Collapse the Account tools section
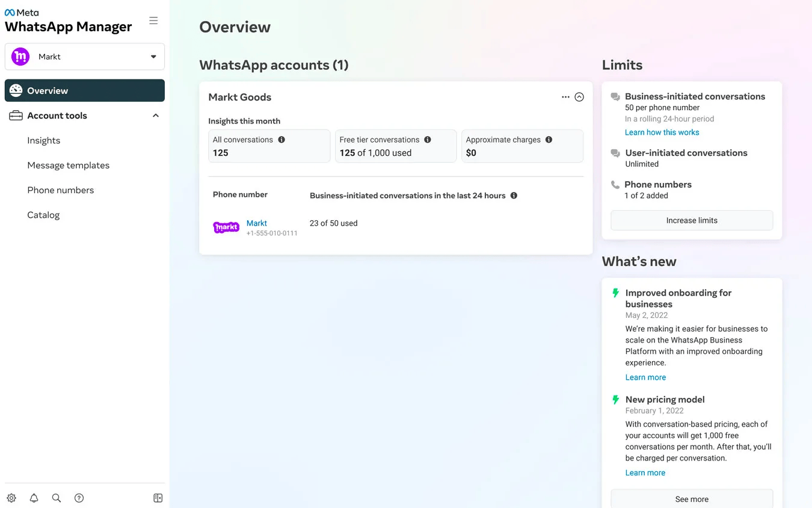812x508 pixels. pos(155,115)
